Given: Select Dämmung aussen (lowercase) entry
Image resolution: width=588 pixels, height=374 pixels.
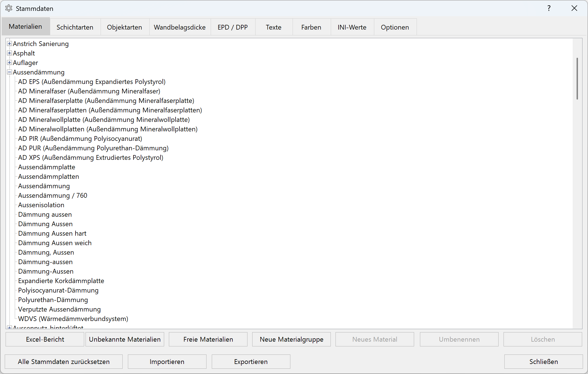Looking at the screenshot, I should (45, 214).
